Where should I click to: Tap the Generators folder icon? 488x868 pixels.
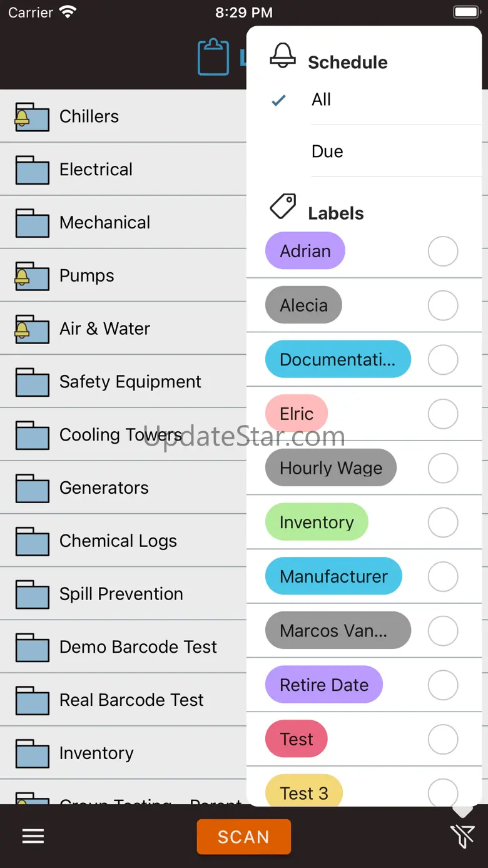coord(32,488)
